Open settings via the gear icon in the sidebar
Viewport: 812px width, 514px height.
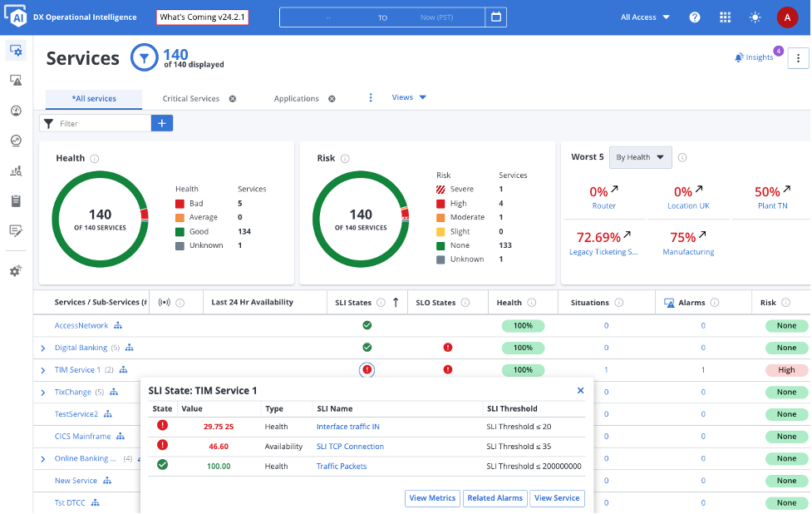tap(15, 270)
